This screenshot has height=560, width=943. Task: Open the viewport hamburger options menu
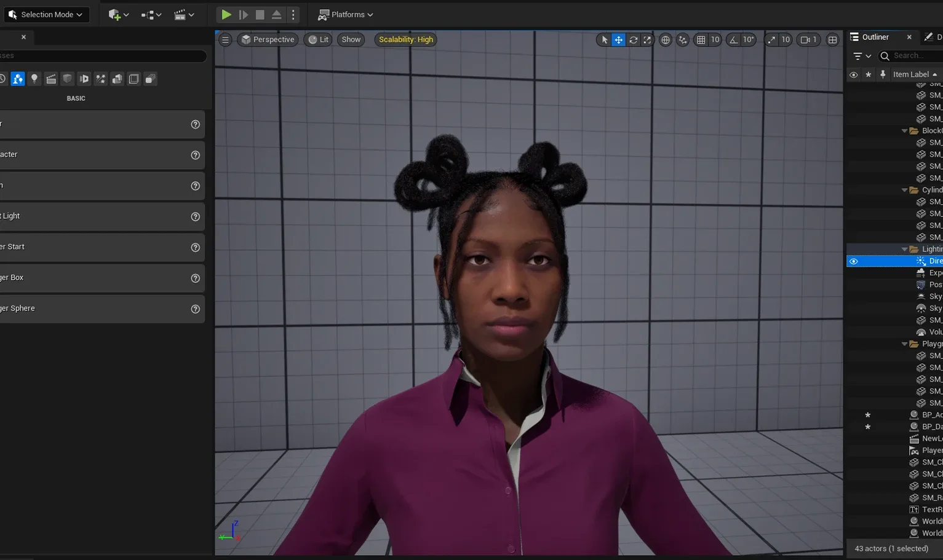[225, 39]
